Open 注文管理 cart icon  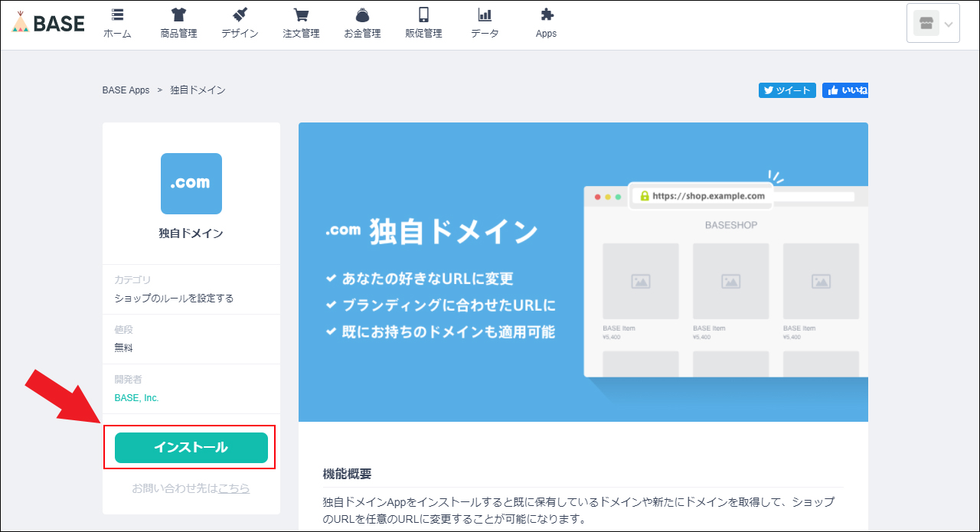click(x=301, y=15)
